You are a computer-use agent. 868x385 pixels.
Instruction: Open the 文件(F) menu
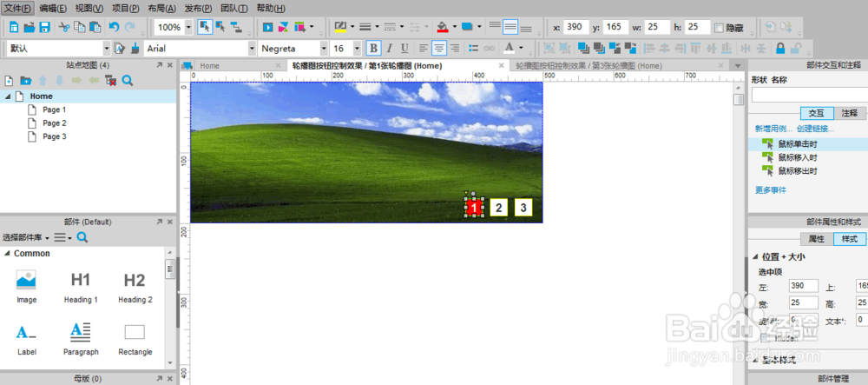(x=17, y=9)
